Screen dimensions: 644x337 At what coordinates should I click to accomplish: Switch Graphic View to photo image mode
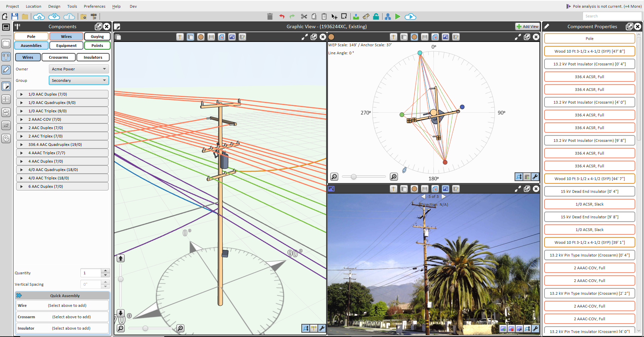pyautogui.click(x=232, y=37)
